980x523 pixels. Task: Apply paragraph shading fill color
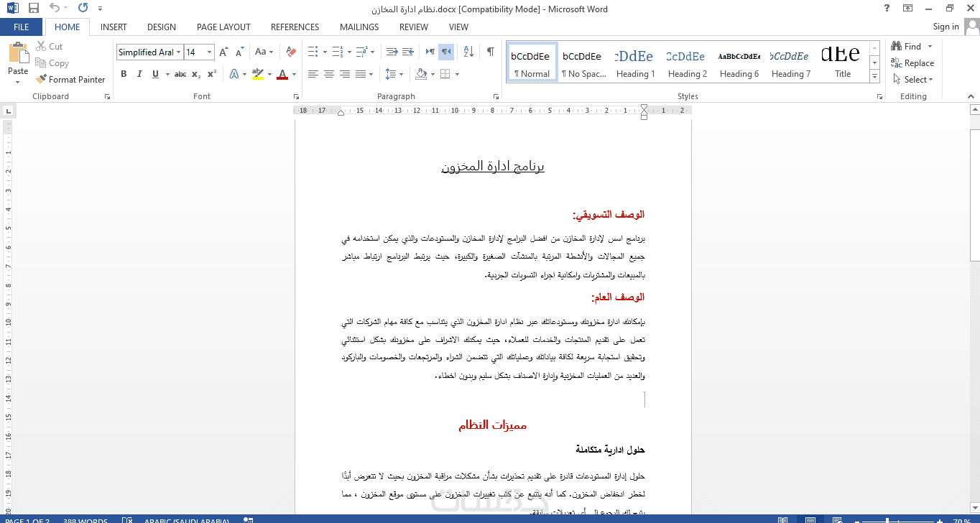pos(422,74)
